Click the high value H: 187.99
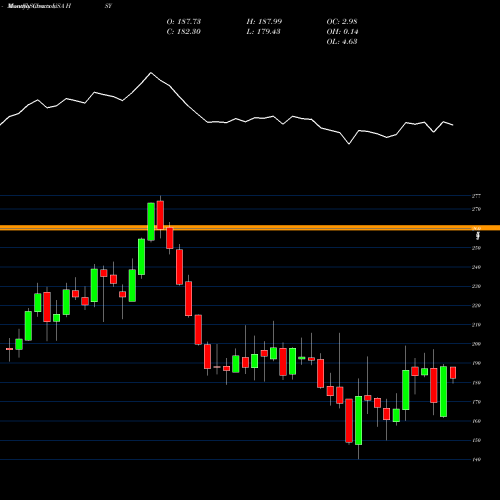This screenshot has width=500, height=500. pyautogui.click(x=264, y=22)
